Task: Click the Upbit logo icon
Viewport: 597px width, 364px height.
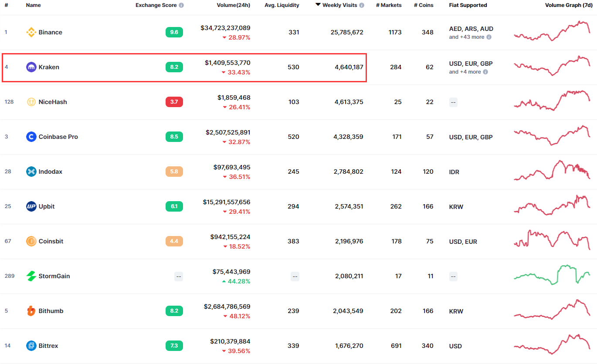Action: (31, 206)
